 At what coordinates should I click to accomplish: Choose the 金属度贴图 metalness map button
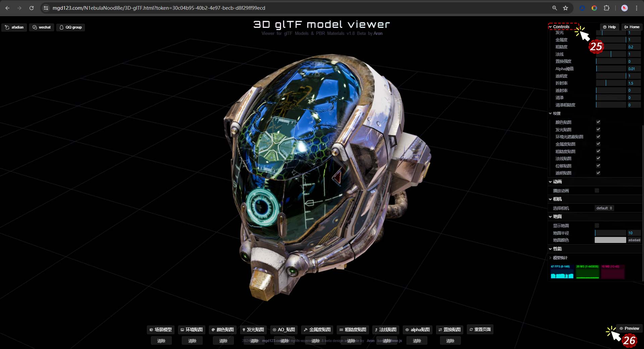tap(317, 330)
